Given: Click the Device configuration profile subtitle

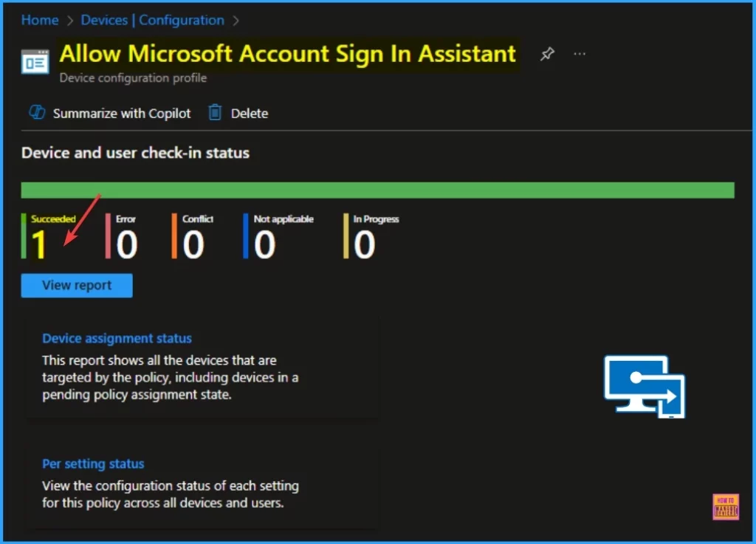Looking at the screenshot, I should pyautogui.click(x=133, y=78).
